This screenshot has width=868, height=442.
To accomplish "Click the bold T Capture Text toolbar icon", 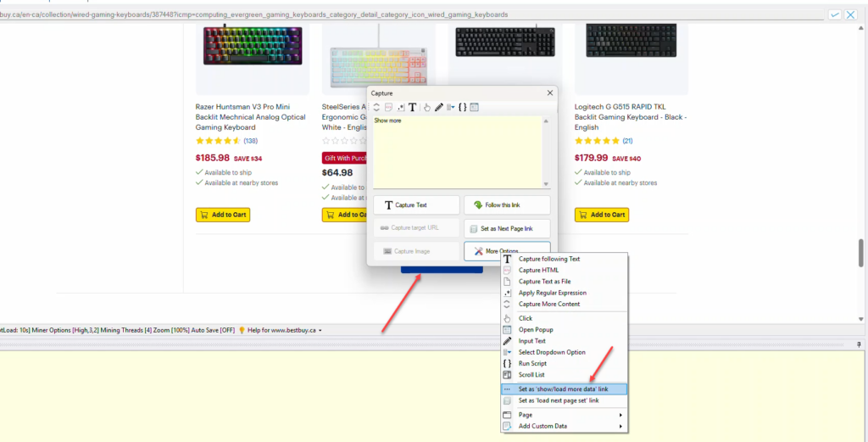I will [413, 108].
